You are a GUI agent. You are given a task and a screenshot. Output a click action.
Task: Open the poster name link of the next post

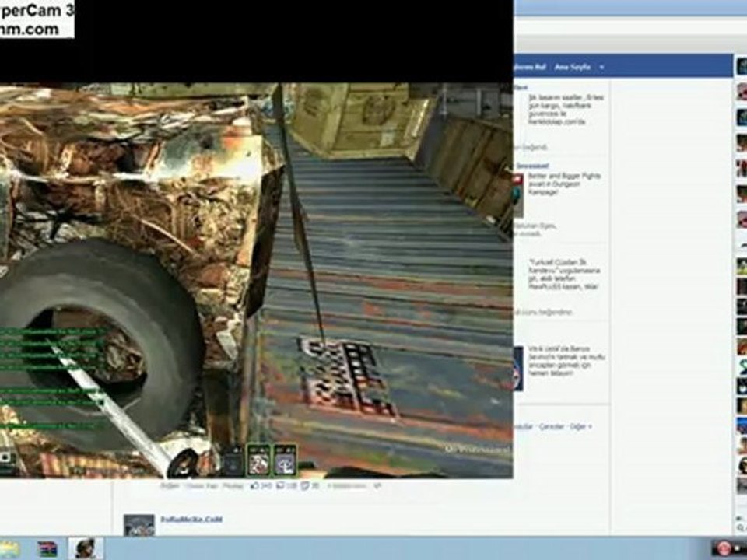[x=191, y=519]
